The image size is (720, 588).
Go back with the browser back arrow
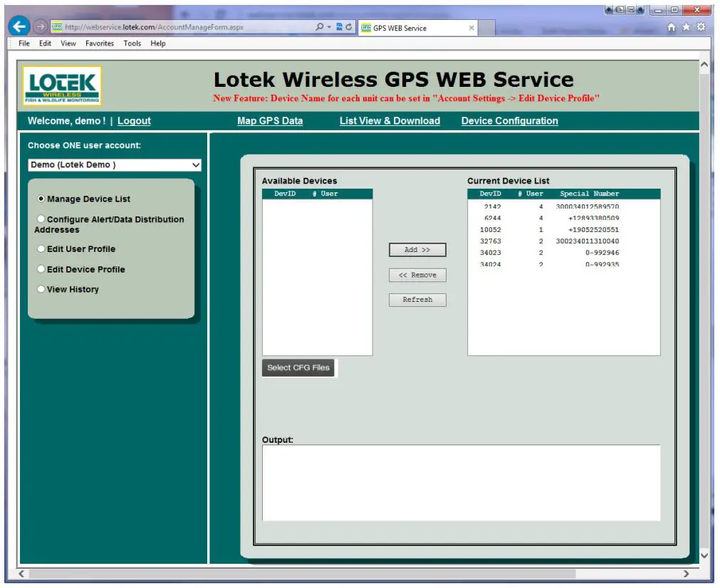(x=19, y=26)
